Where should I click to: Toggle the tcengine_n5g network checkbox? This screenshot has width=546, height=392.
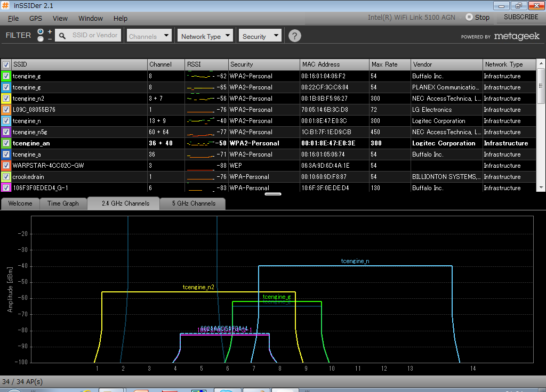click(6, 132)
